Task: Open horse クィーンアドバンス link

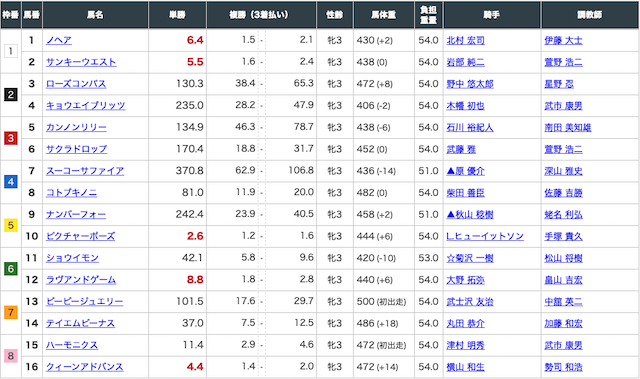Action: coord(84,367)
